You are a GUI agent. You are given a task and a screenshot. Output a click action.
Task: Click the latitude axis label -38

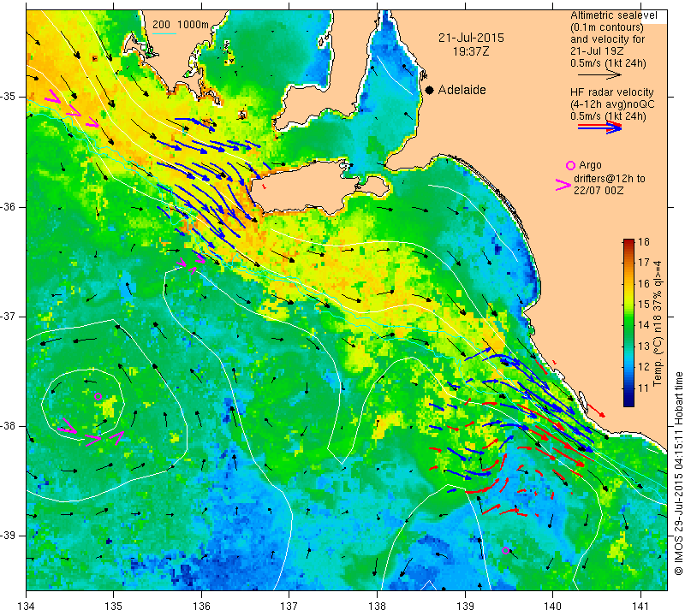point(9,426)
